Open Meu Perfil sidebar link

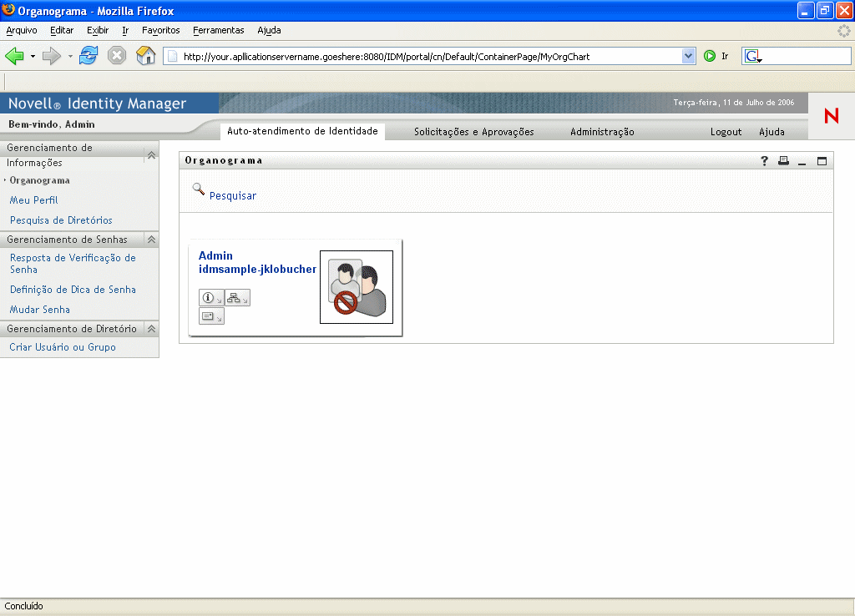(33, 200)
